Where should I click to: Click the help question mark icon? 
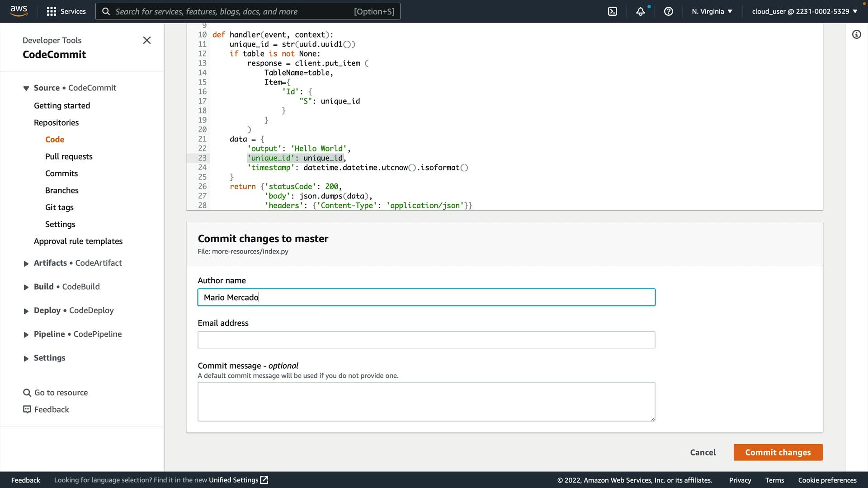pyautogui.click(x=668, y=11)
